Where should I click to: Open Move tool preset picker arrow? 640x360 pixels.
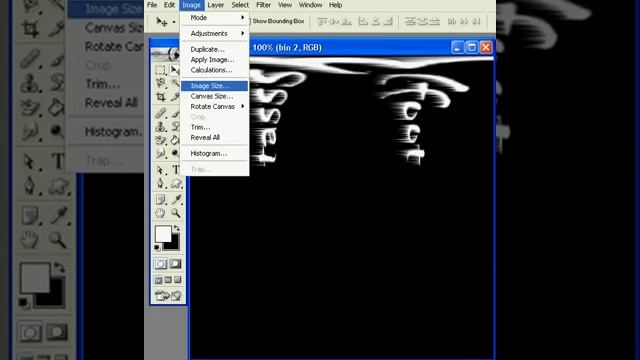tap(174, 22)
